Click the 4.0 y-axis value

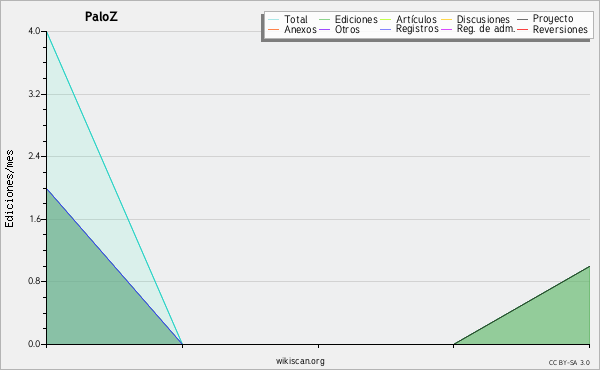point(34,31)
